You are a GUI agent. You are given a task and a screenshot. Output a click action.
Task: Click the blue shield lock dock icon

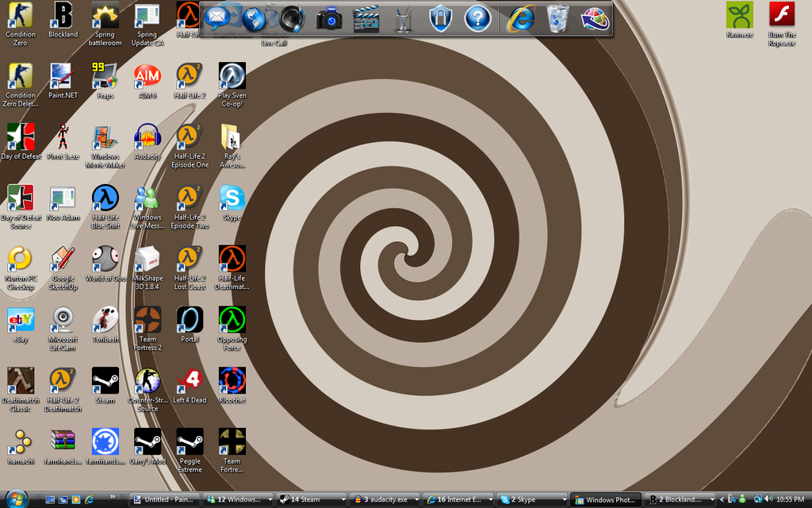coord(441,19)
